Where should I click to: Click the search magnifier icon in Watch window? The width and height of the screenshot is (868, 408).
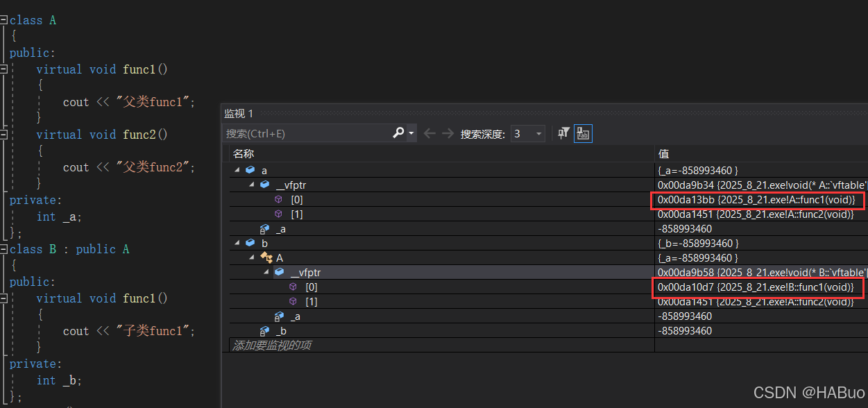pos(398,133)
